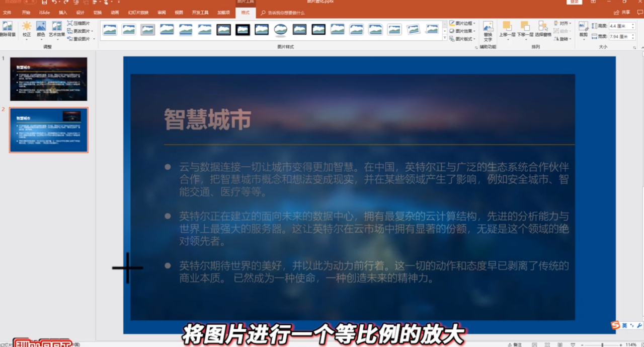Expand the picture styles gallery More arrow
644x347 pixels.
445,39
